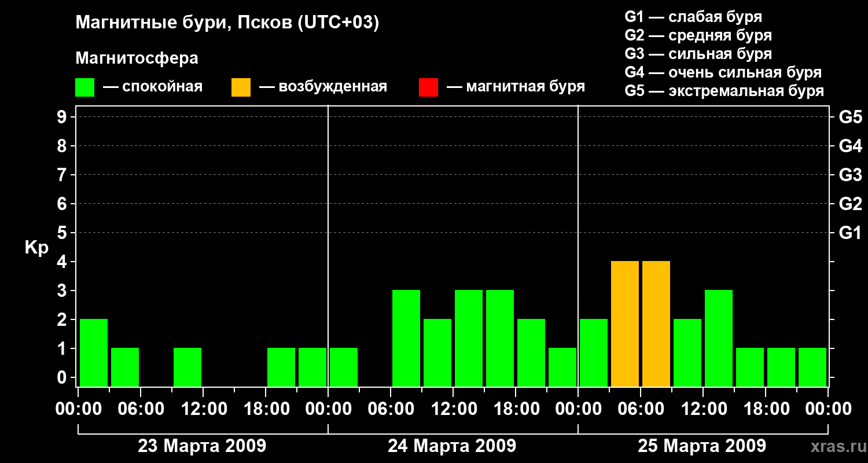Image resolution: width=868 pixels, height=463 pixels.
Task: Click the '12:00' time label for 23 Марта
Action: coord(203,409)
